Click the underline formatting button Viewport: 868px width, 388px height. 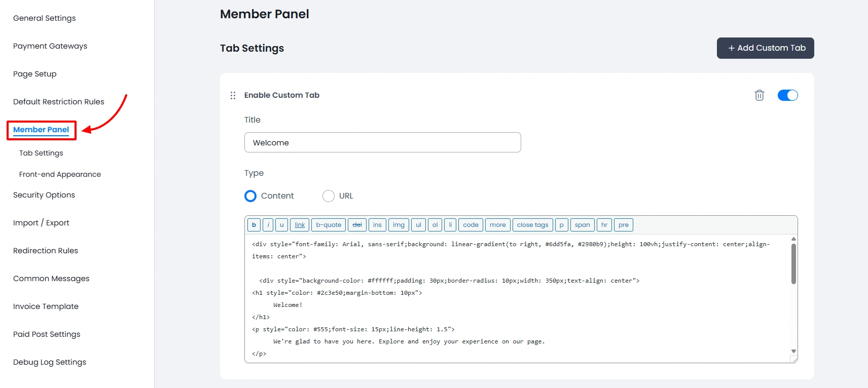point(281,224)
